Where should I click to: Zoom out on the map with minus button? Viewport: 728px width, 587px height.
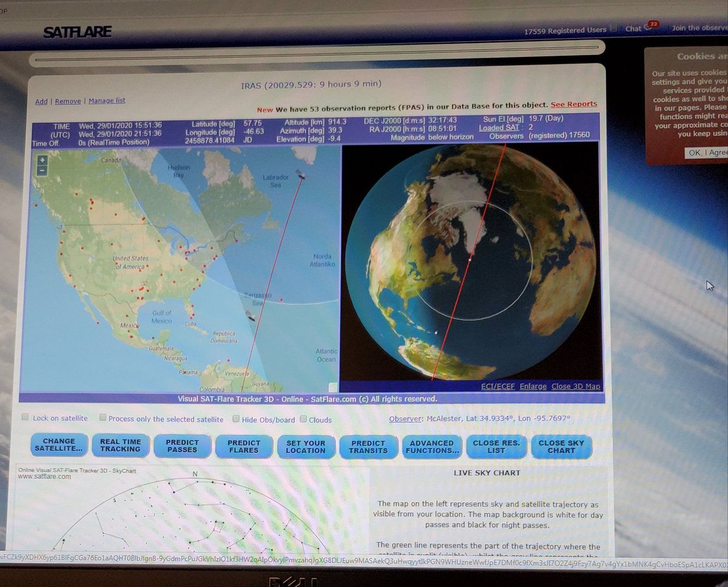coord(42,170)
